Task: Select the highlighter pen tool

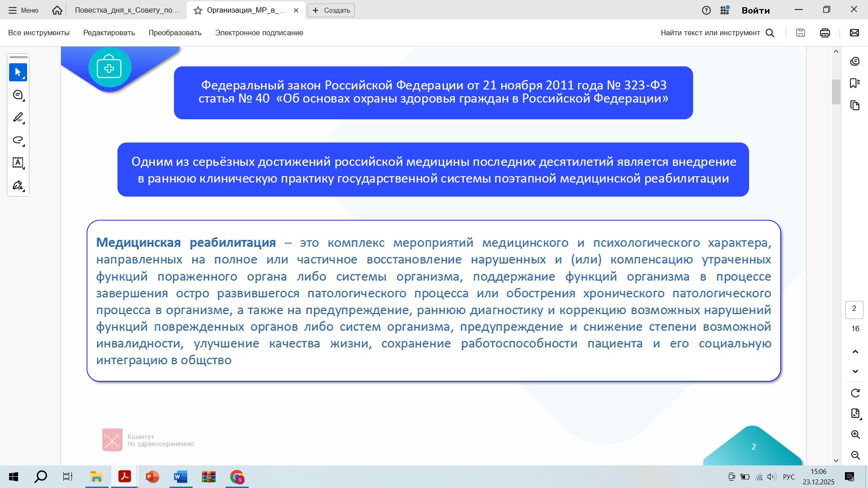Action: click(x=18, y=117)
